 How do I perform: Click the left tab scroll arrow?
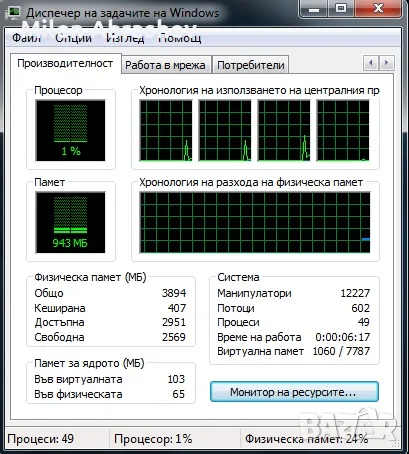click(x=371, y=62)
